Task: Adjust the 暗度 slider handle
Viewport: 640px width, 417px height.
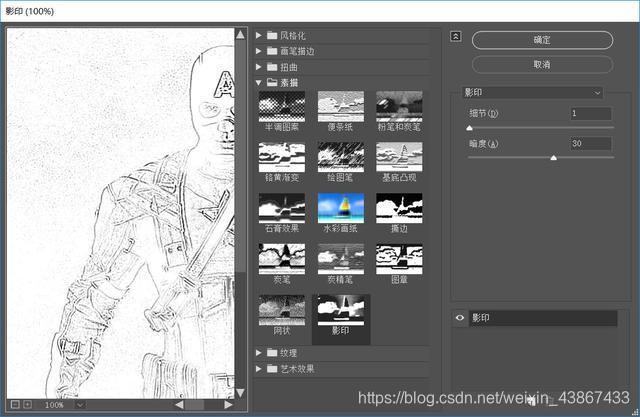Action: click(553, 158)
